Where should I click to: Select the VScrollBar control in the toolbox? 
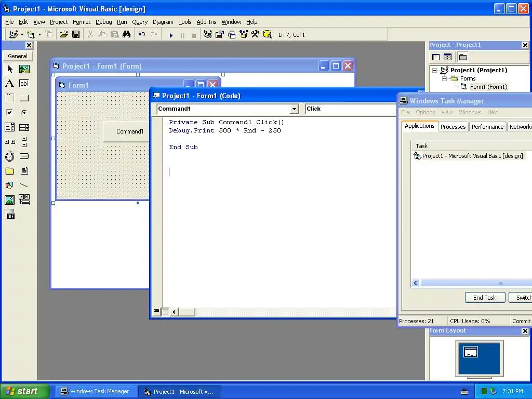click(24, 142)
